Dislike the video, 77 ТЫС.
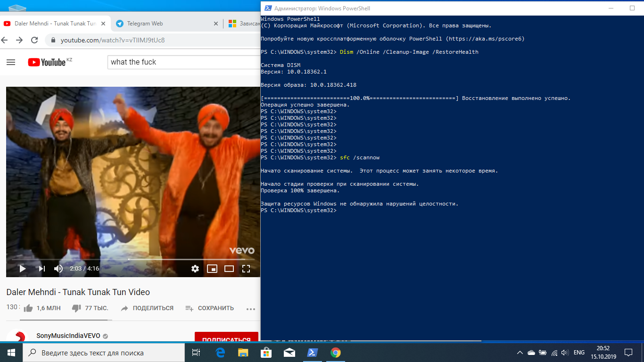644x362 pixels. (90, 308)
